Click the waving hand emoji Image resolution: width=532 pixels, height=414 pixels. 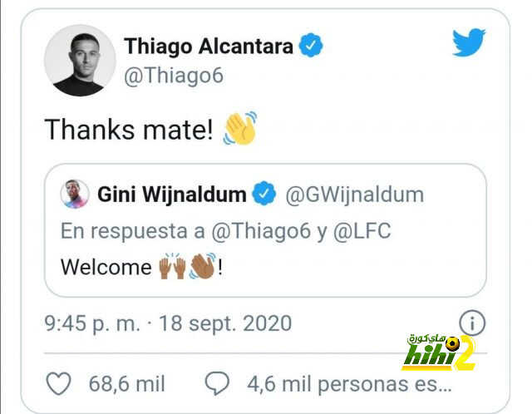click(x=240, y=128)
